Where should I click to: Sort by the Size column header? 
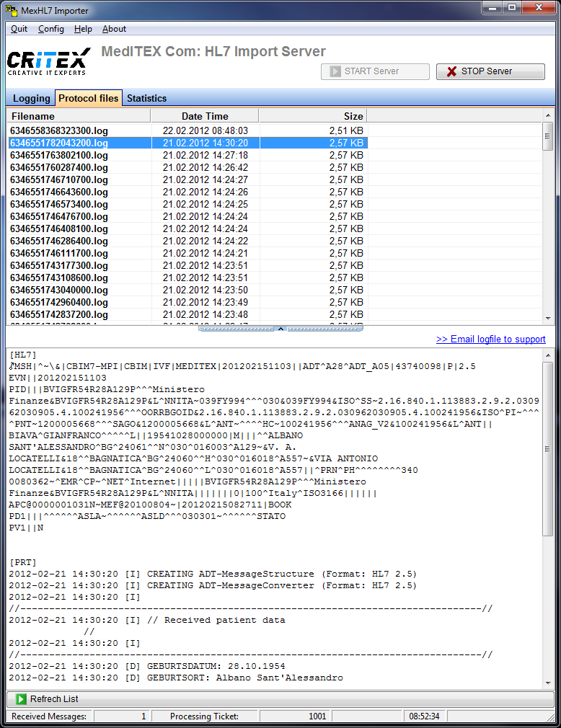(313, 116)
